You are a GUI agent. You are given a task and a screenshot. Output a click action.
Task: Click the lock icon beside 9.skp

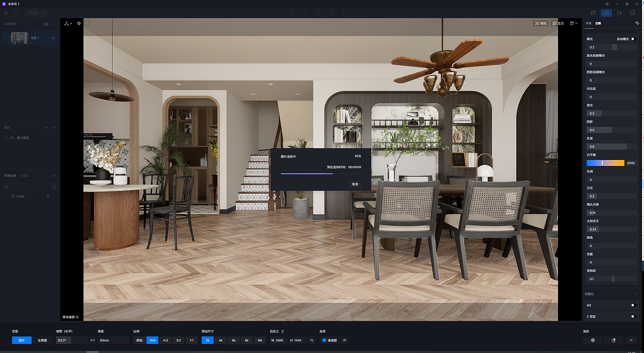pos(48,196)
